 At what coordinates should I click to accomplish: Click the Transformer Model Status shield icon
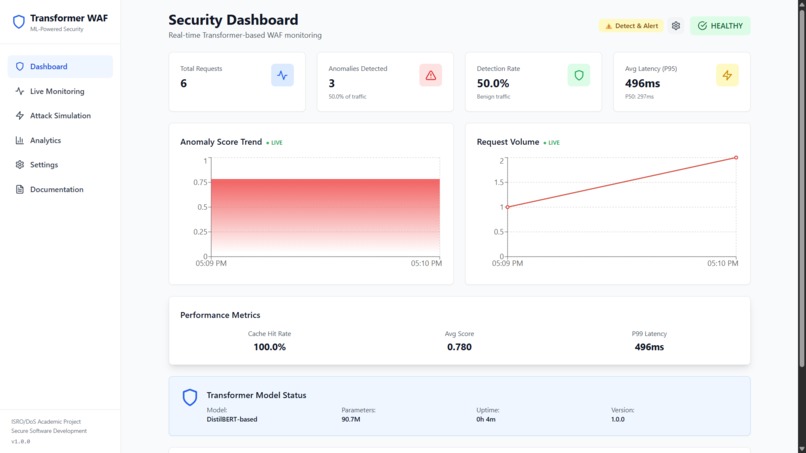pyautogui.click(x=190, y=397)
